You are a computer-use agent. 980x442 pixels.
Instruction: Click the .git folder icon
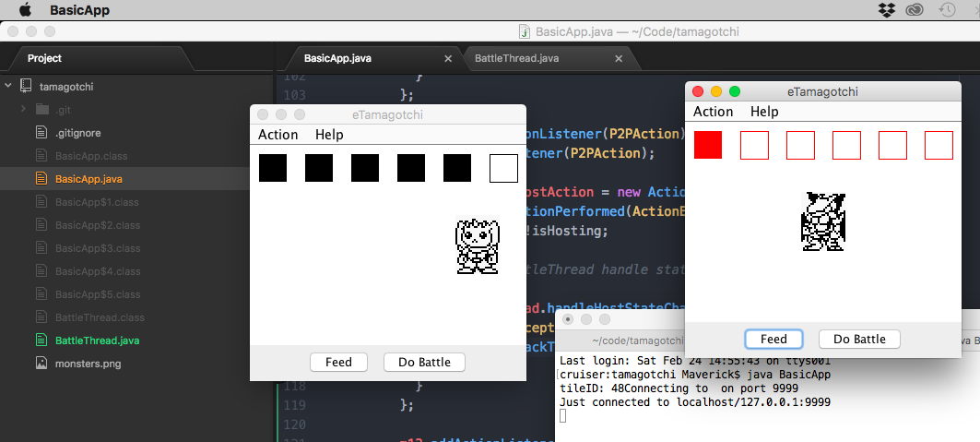[41, 110]
